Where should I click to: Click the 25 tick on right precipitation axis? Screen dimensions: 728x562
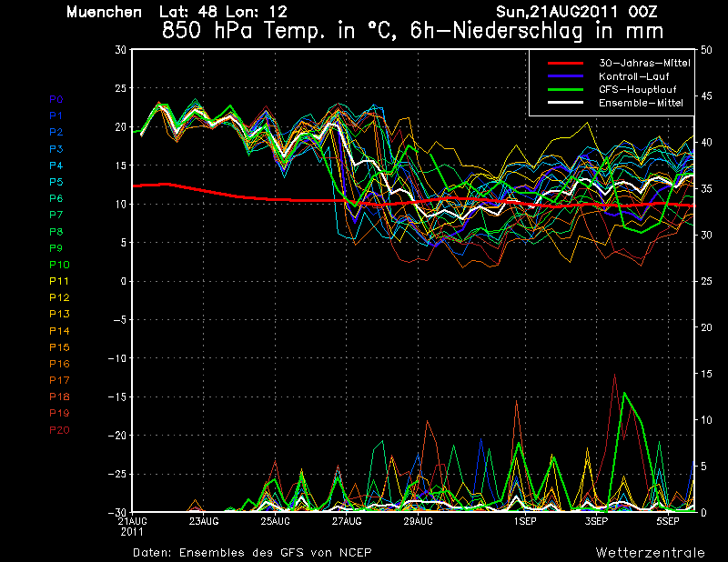coord(706,281)
